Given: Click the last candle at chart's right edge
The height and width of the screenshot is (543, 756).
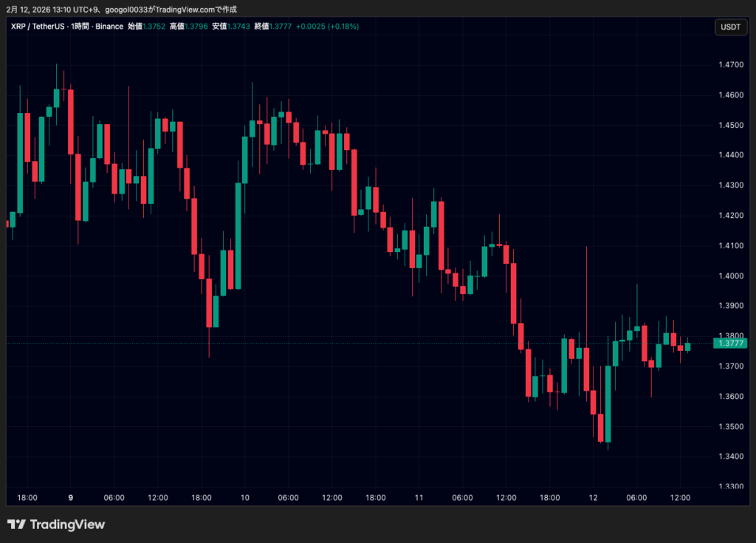Looking at the screenshot, I should pos(688,346).
